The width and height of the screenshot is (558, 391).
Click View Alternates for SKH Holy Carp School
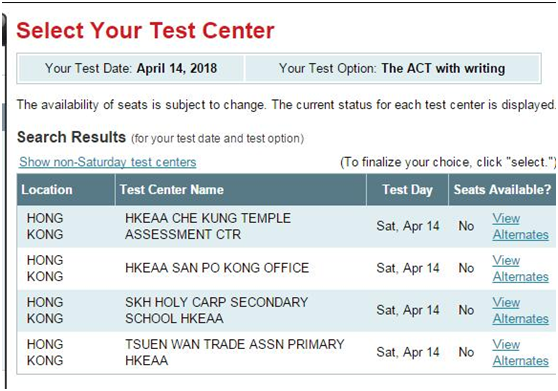pyautogui.click(x=520, y=311)
